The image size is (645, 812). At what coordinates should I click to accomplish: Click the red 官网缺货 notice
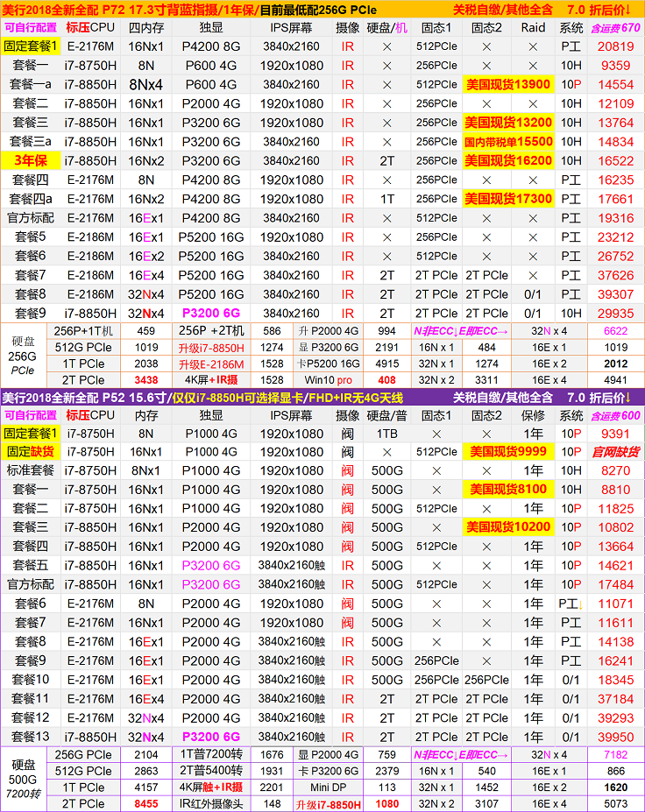(x=614, y=451)
